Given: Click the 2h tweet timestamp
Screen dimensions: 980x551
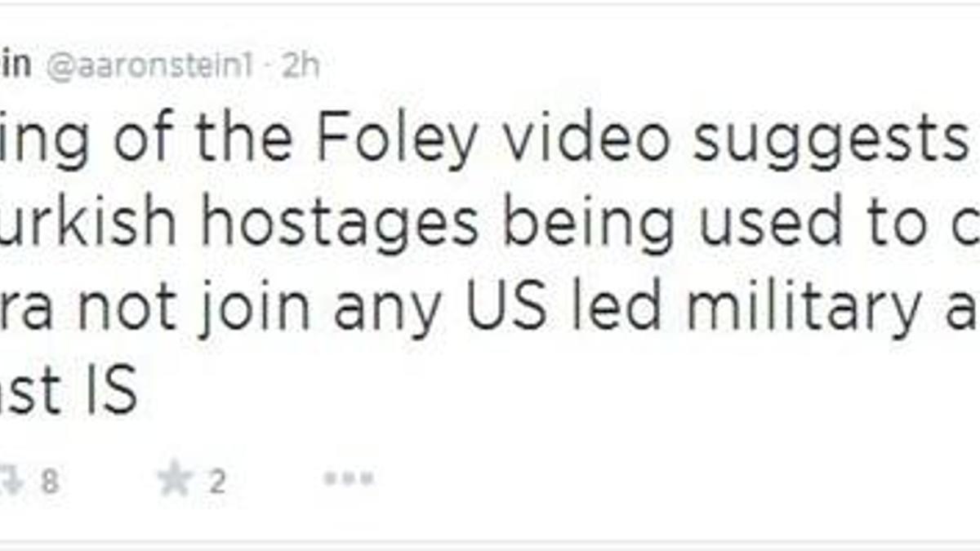Looking at the screenshot, I should (300, 67).
